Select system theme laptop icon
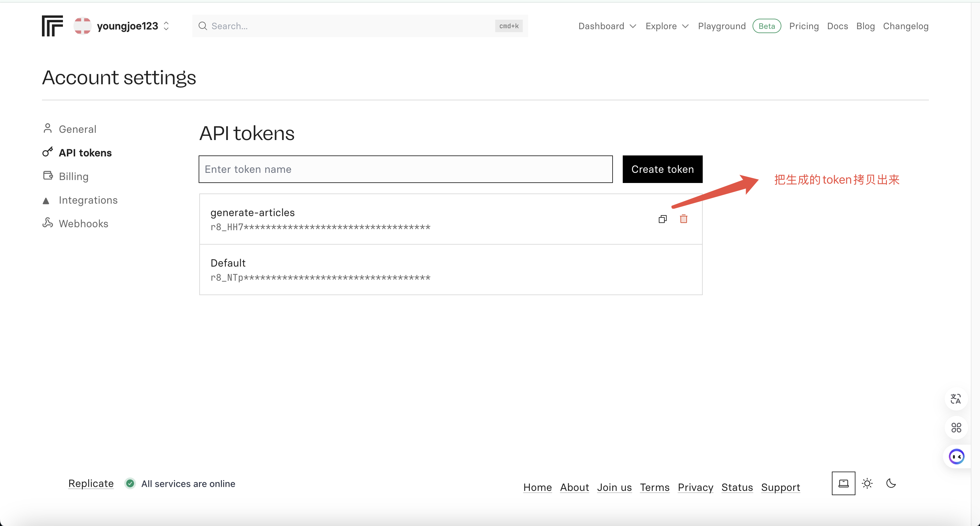This screenshot has height=526, width=980. [x=843, y=483]
